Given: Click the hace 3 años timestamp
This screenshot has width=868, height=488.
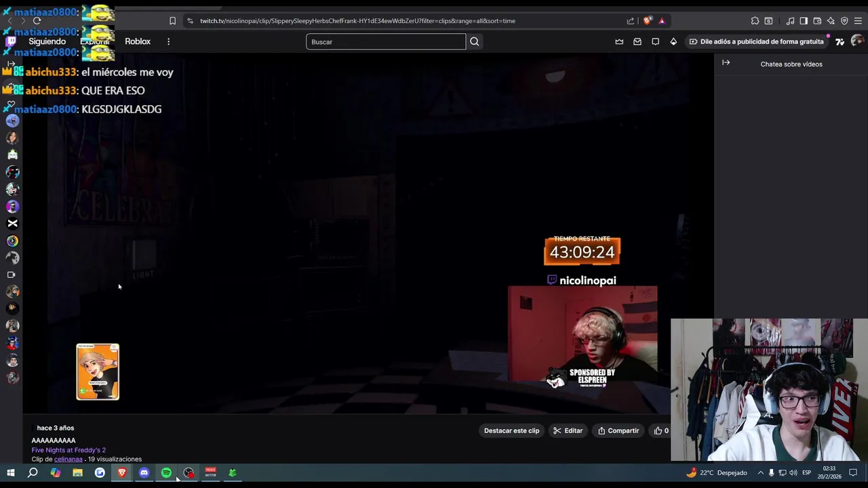Looking at the screenshot, I should [56, 428].
